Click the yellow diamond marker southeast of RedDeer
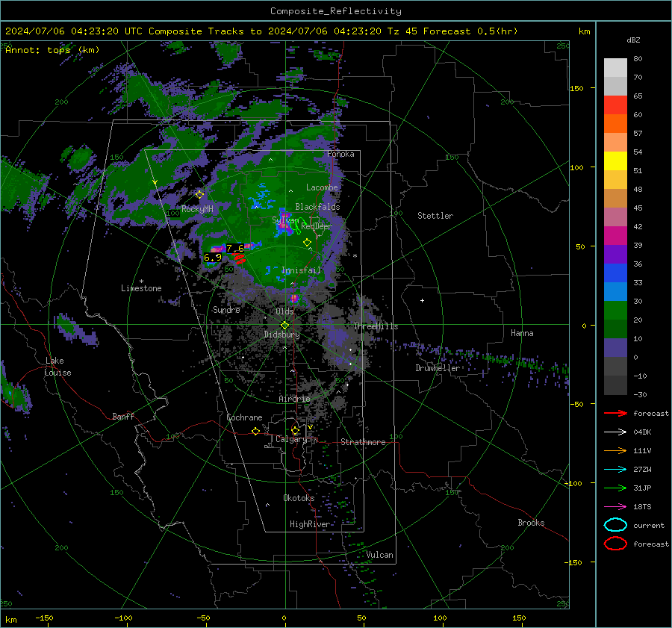 pos(308,243)
